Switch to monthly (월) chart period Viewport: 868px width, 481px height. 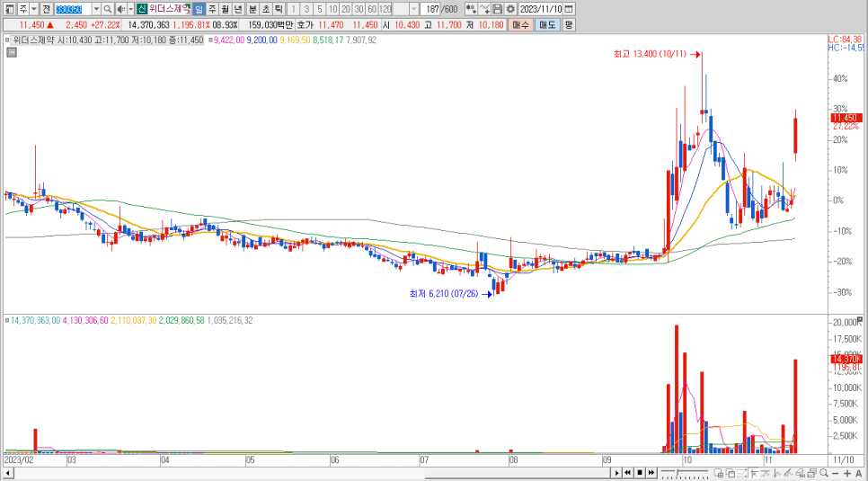coord(226,9)
